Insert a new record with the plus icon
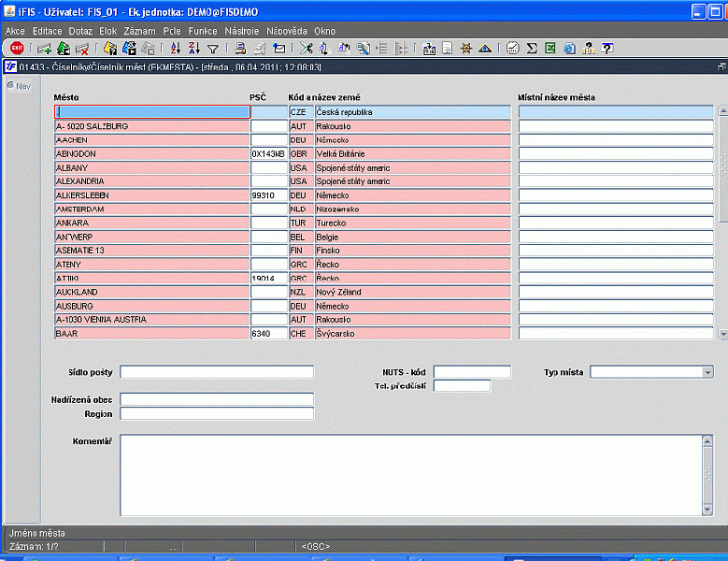This screenshot has width=728, height=561. coord(44,49)
